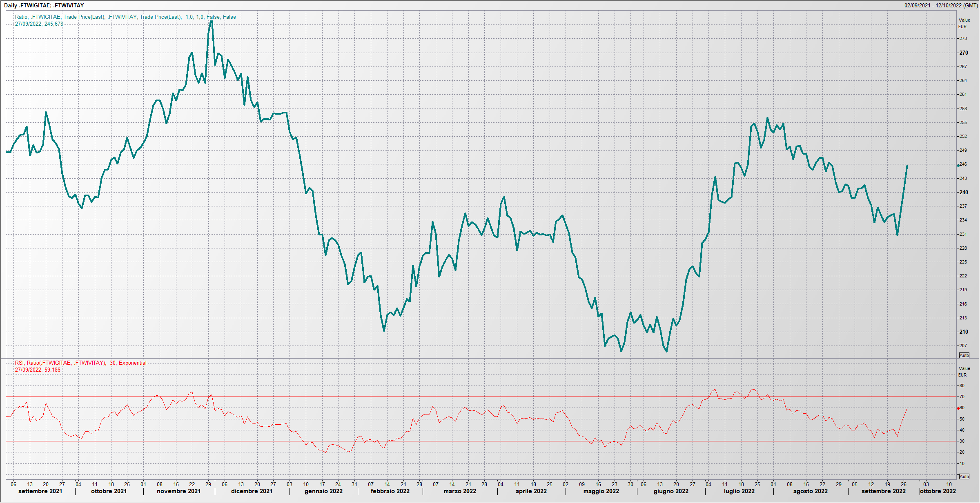Click the ratio line low in mid June 2022
980x503 pixels.
[666, 351]
